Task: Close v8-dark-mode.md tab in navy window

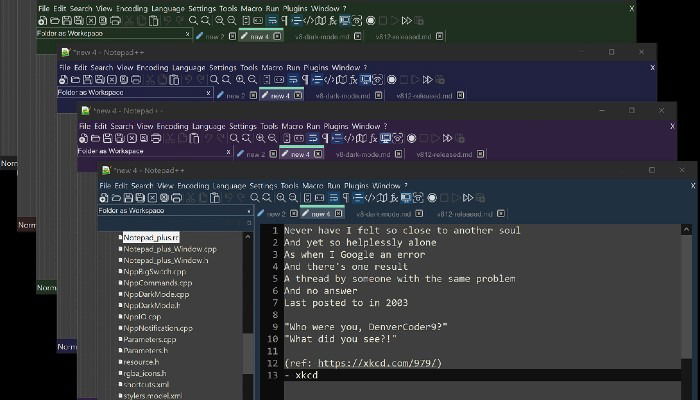Action: [379, 95]
